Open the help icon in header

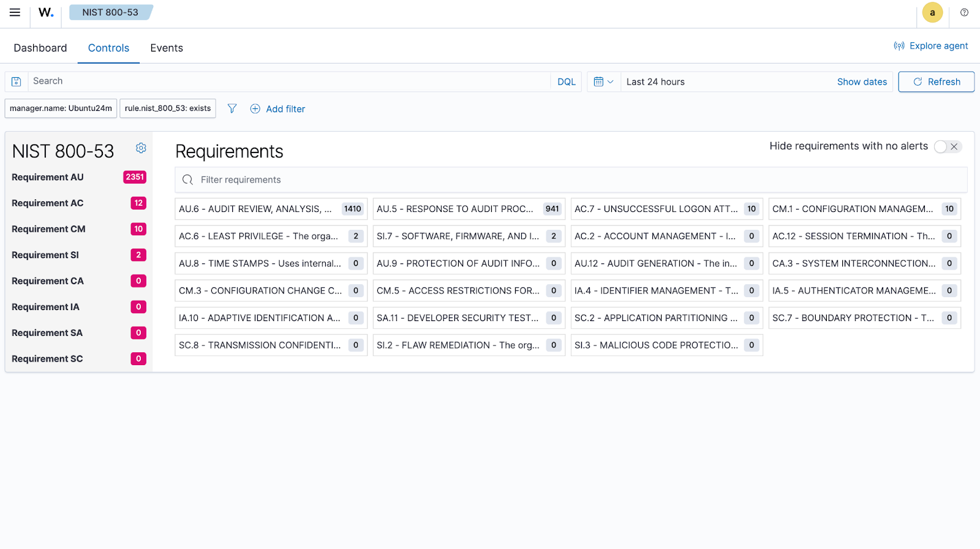point(964,12)
